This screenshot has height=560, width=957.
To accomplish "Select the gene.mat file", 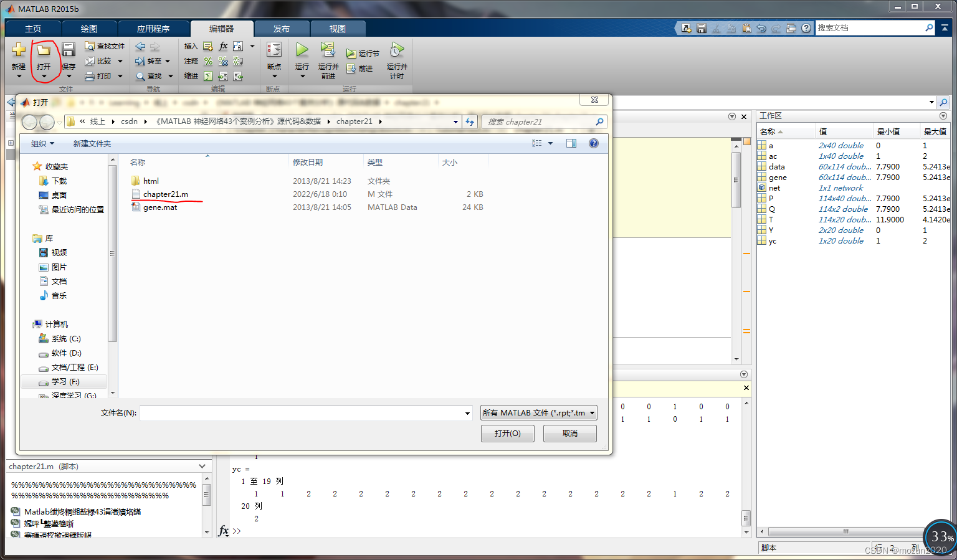I will click(160, 207).
